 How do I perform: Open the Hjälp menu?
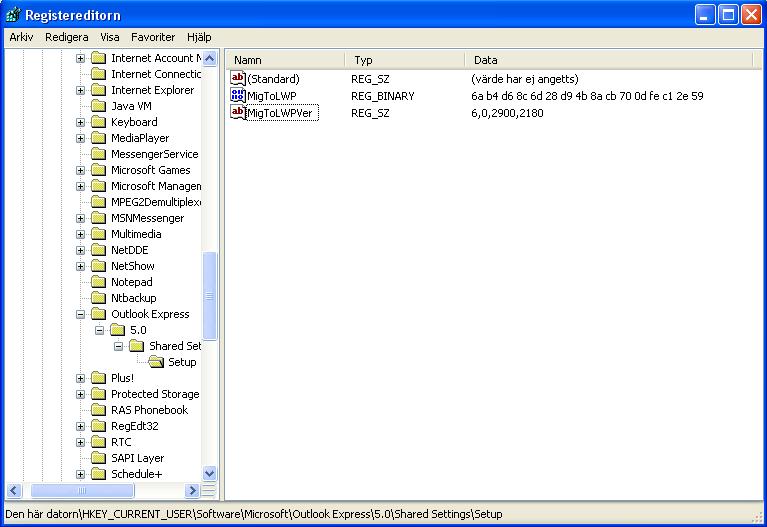tap(199, 37)
